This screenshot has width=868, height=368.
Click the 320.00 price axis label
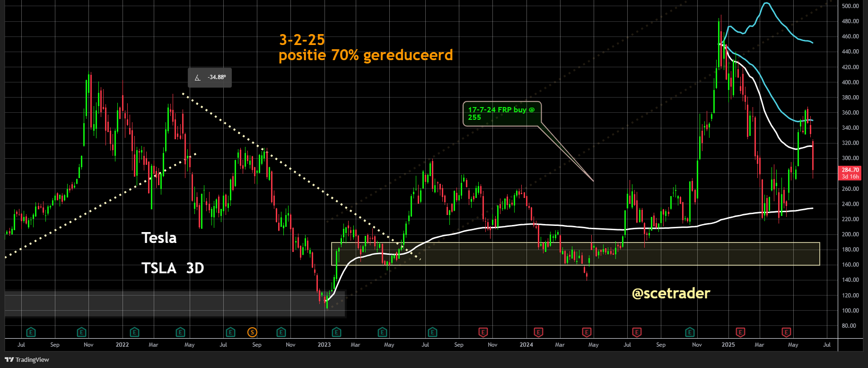tap(850, 143)
